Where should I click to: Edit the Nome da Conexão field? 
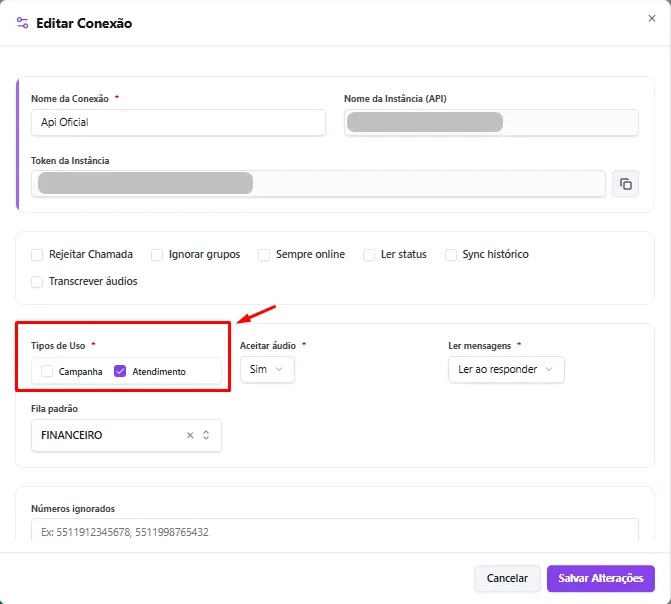tap(178, 122)
